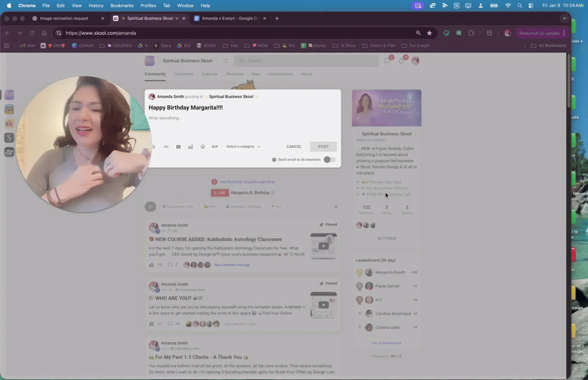Viewport: 588px width, 380px height.
Task: Open membership requests pending link
Action: [247, 182]
